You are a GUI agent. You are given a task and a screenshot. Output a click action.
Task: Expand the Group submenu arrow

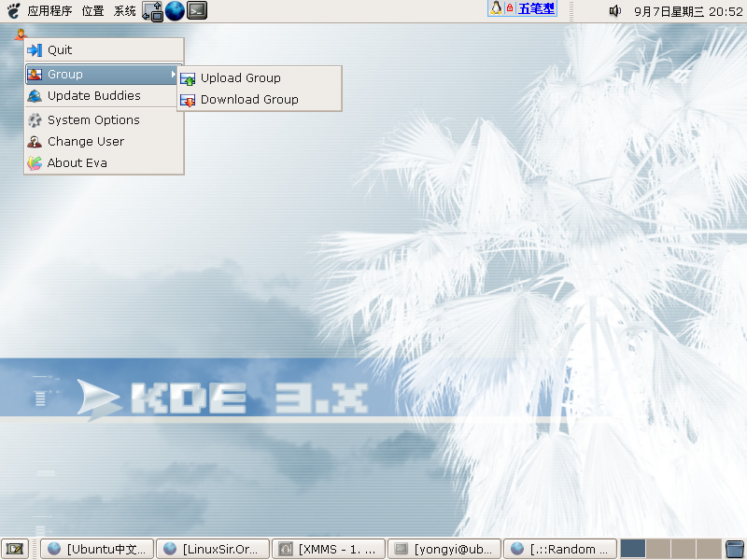pos(174,75)
